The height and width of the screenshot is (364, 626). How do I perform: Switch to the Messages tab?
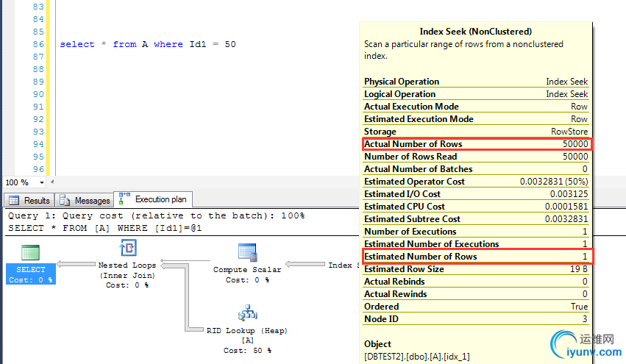85,200
